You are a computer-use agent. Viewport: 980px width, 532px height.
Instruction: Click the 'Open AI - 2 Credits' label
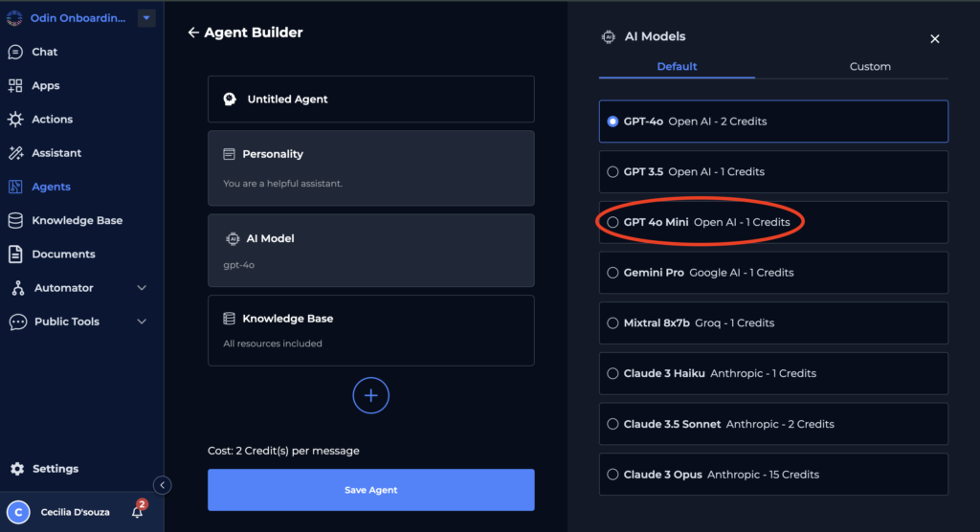pyautogui.click(x=718, y=122)
